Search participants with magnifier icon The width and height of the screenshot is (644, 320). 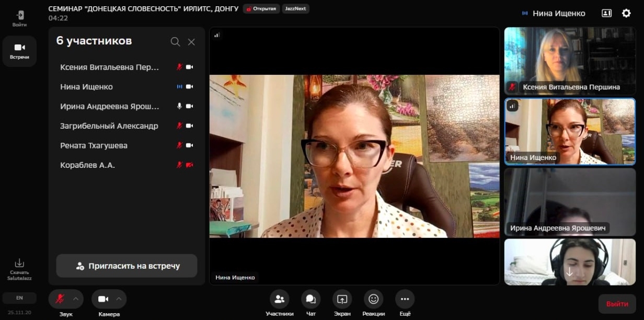coord(175,42)
